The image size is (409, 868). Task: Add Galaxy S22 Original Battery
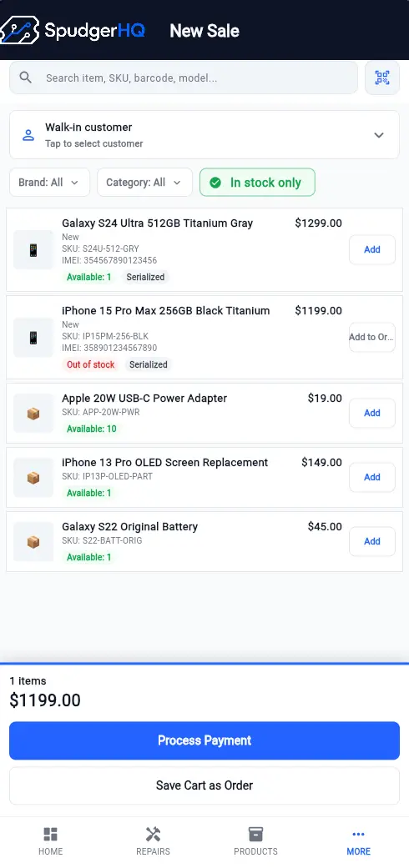point(372,541)
